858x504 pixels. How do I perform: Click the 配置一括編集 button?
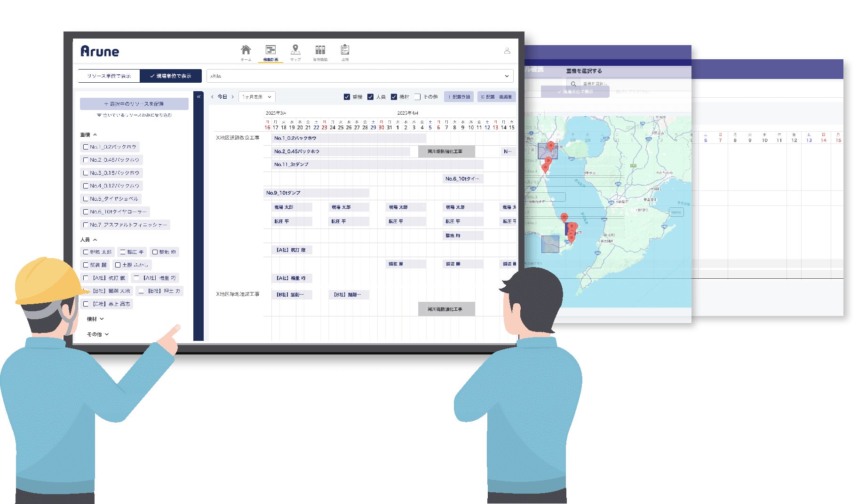coord(496,97)
